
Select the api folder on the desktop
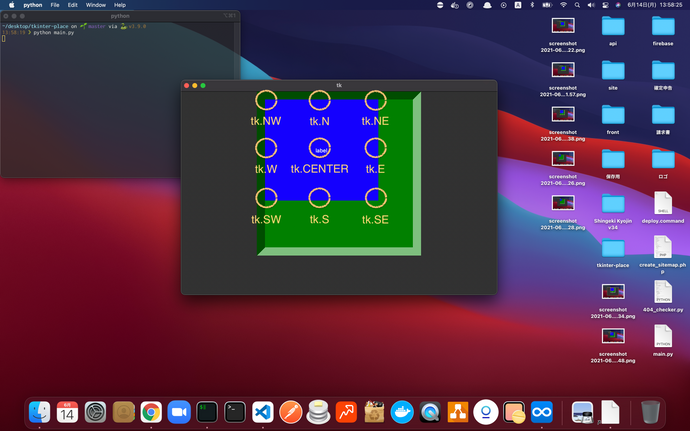(x=613, y=30)
